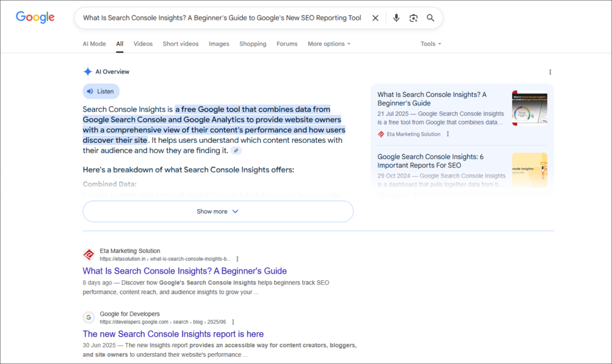Switch to Images tab

click(219, 44)
